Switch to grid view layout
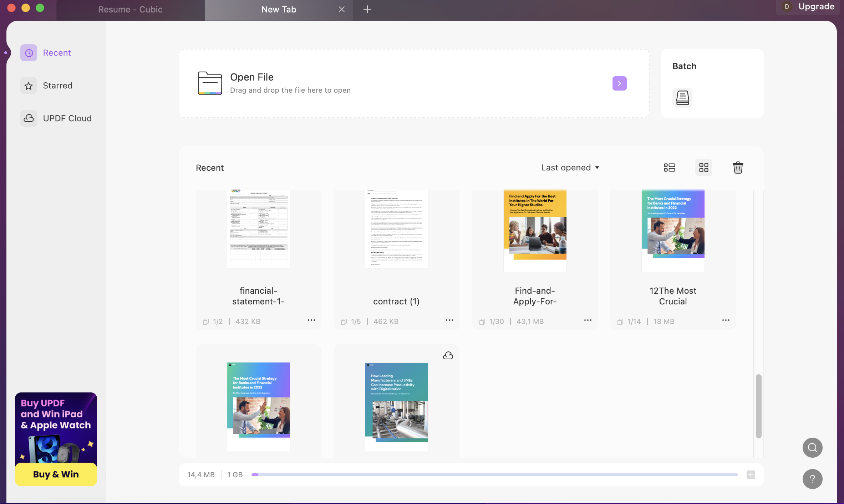 tap(703, 168)
